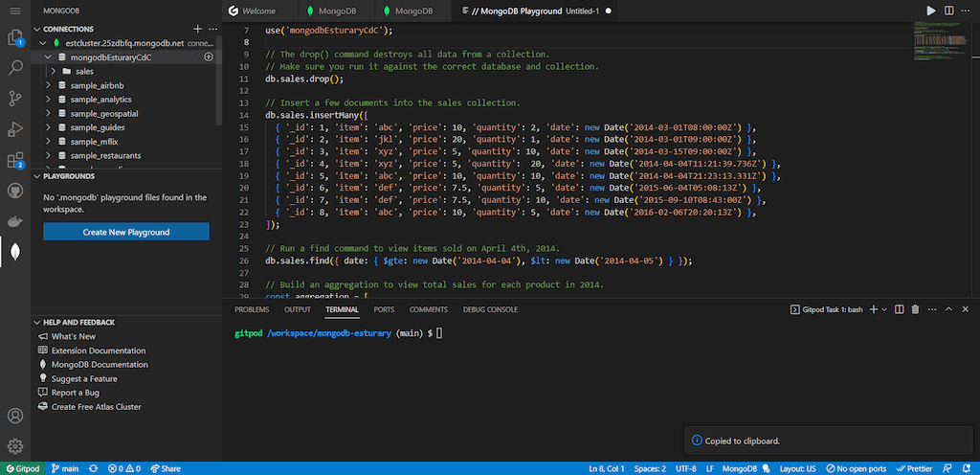Open the Extensions view

[x=15, y=160]
